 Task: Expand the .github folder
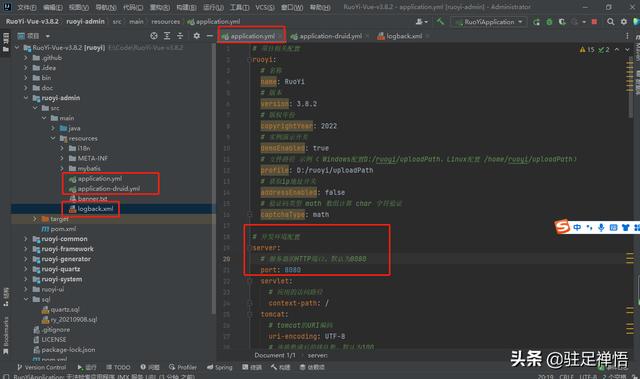click(x=26, y=58)
